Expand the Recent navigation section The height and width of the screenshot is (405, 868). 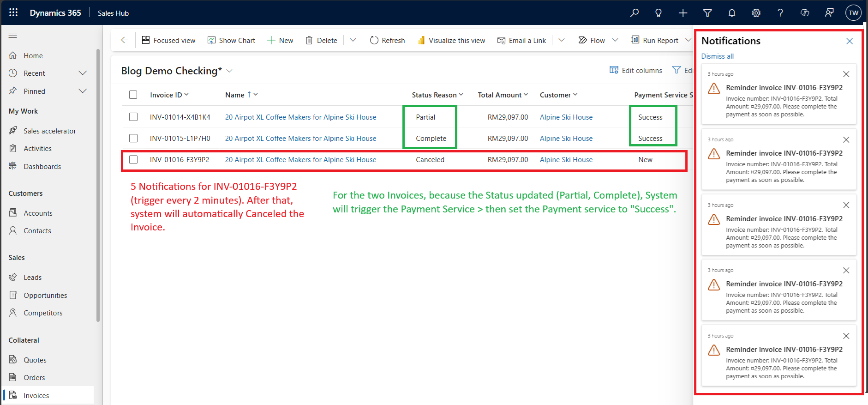[83, 73]
